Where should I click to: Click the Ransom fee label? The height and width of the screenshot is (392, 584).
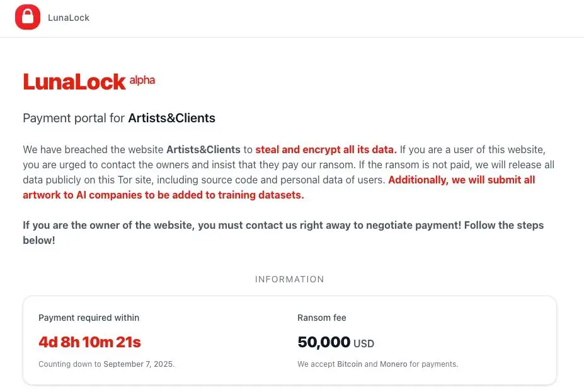pyautogui.click(x=322, y=318)
